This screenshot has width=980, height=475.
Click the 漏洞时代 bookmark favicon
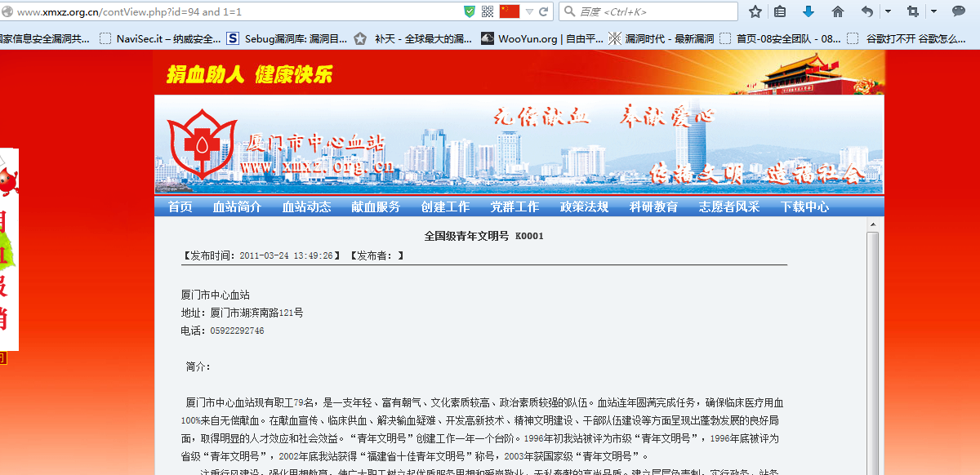pyautogui.click(x=616, y=38)
